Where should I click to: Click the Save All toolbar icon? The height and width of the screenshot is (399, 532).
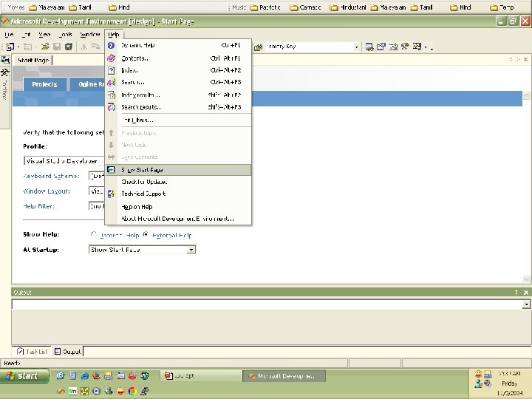[69, 47]
